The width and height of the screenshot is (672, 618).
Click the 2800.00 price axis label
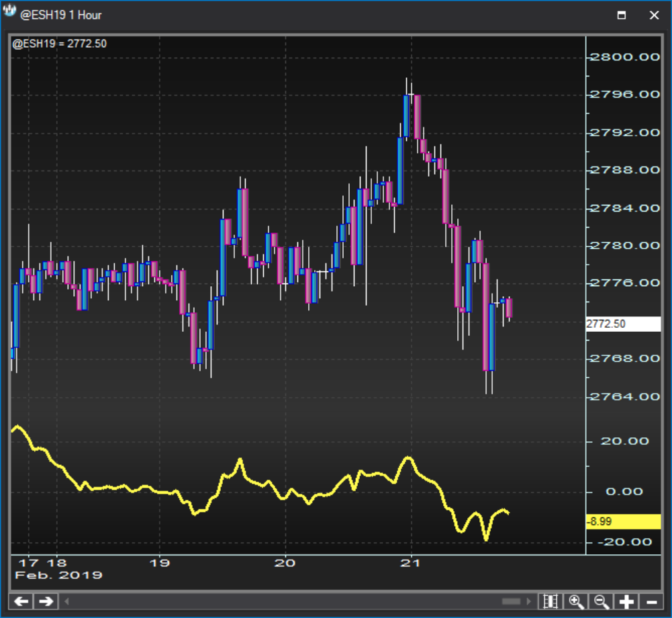coord(625,57)
